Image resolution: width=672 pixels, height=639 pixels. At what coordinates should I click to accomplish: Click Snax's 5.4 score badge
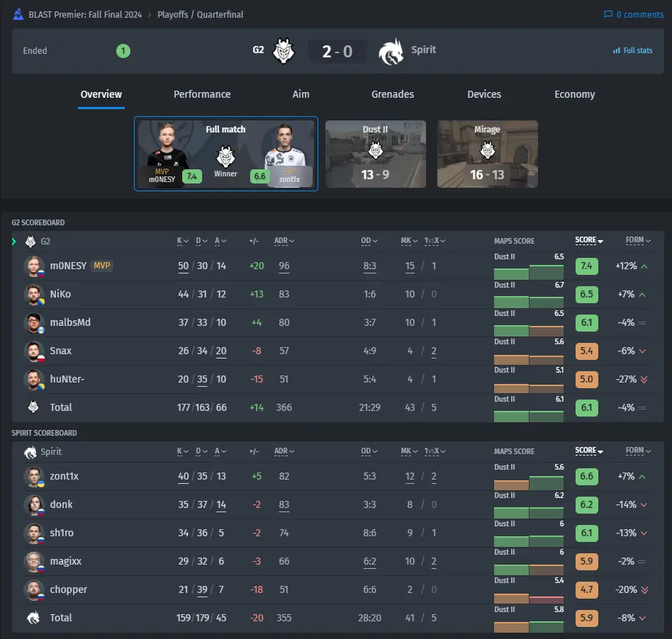point(586,351)
